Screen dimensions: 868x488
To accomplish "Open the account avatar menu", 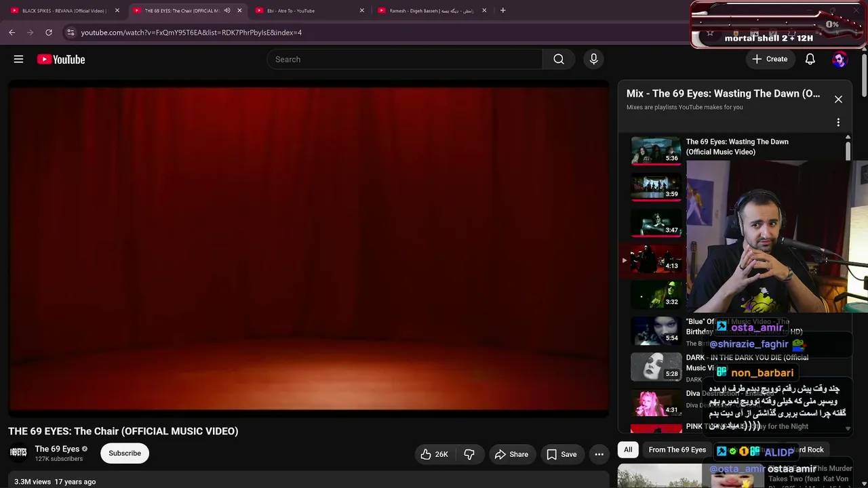I will tap(840, 59).
